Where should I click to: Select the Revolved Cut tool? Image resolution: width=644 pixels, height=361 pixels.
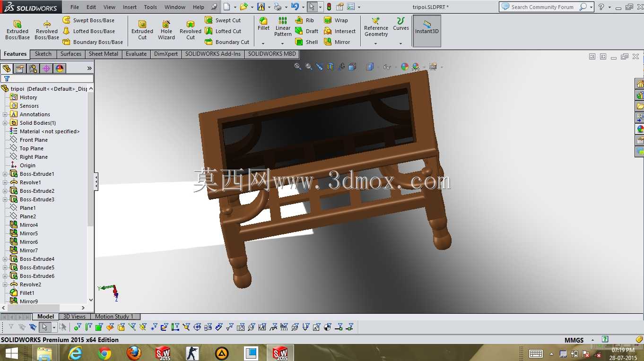[x=191, y=30]
